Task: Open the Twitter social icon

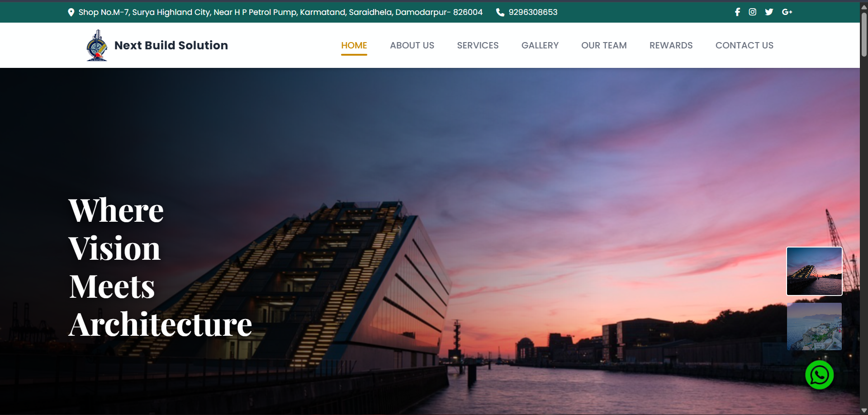Action: coord(769,12)
